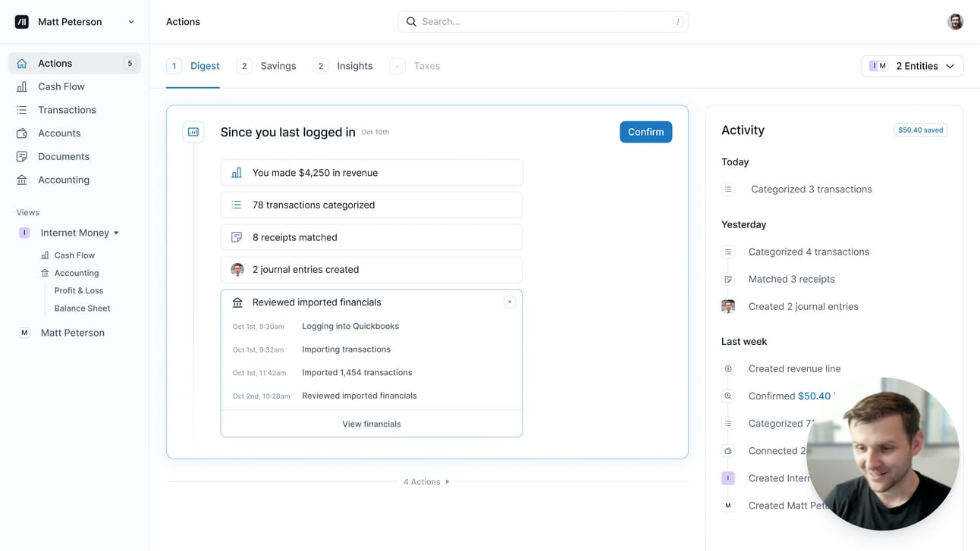Screen dimensions: 980x551
Task: Collapse the Reviewed imported financials section
Action: 510,302
